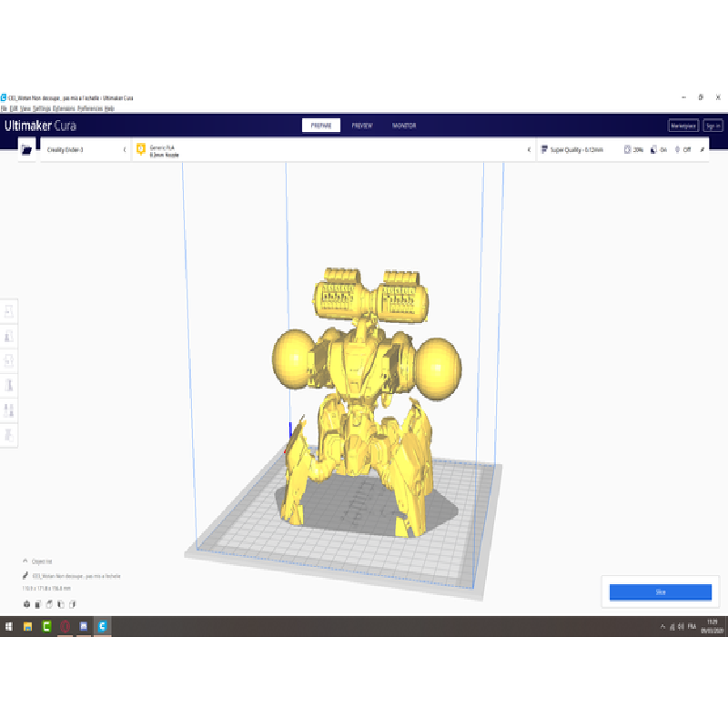Select the Scale tool in left toolbar
The height and width of the screenshot is (728, 728).
9,337
